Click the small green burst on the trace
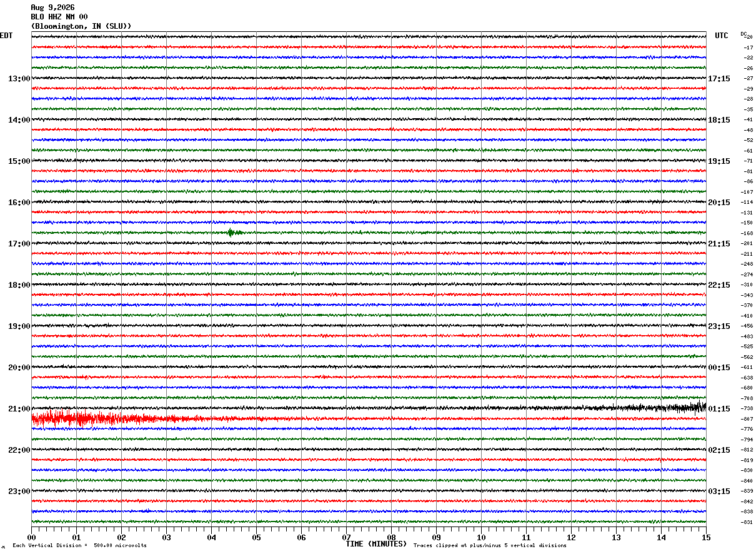 (235, 233)
